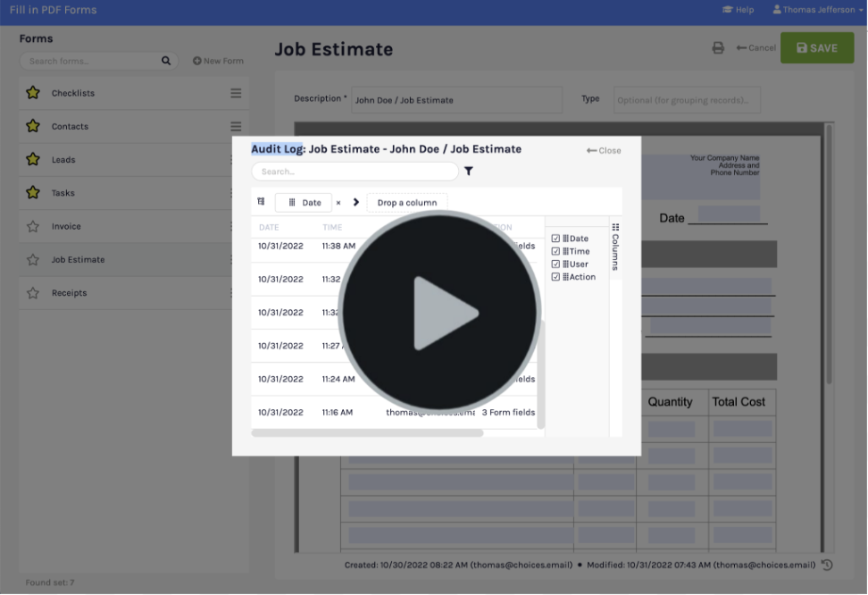Viewport: 868px width, 595px height.
Task: Click the green SAVE button
Action: coord(816,48)
